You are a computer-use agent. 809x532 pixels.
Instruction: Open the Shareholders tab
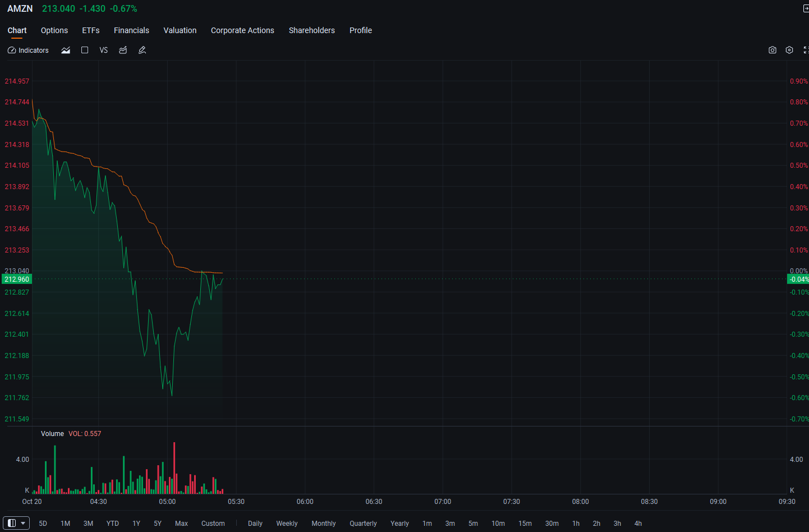point(312,30)
